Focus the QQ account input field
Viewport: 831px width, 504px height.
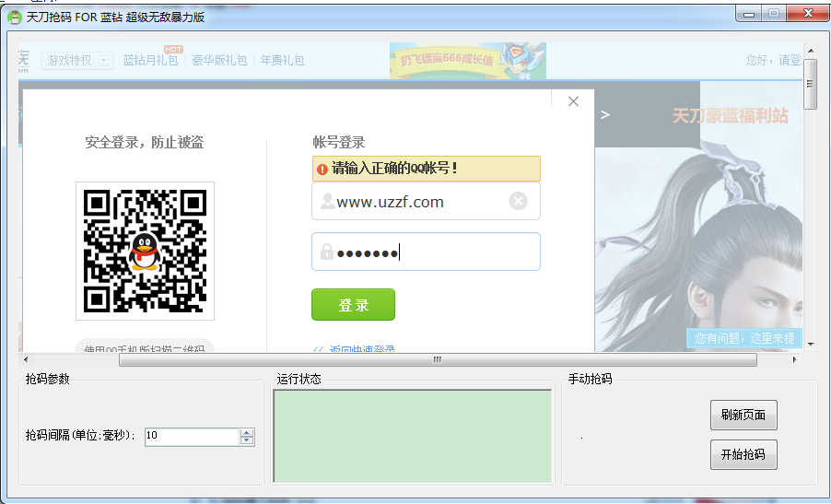426,202
